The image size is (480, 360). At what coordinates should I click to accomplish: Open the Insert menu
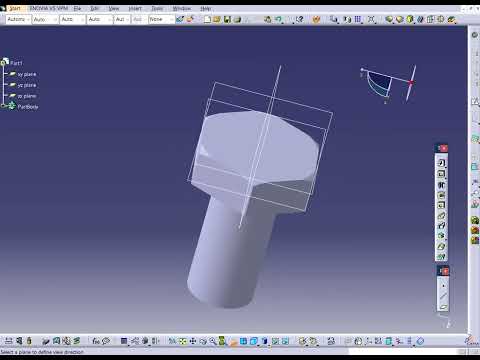(135, 8)
